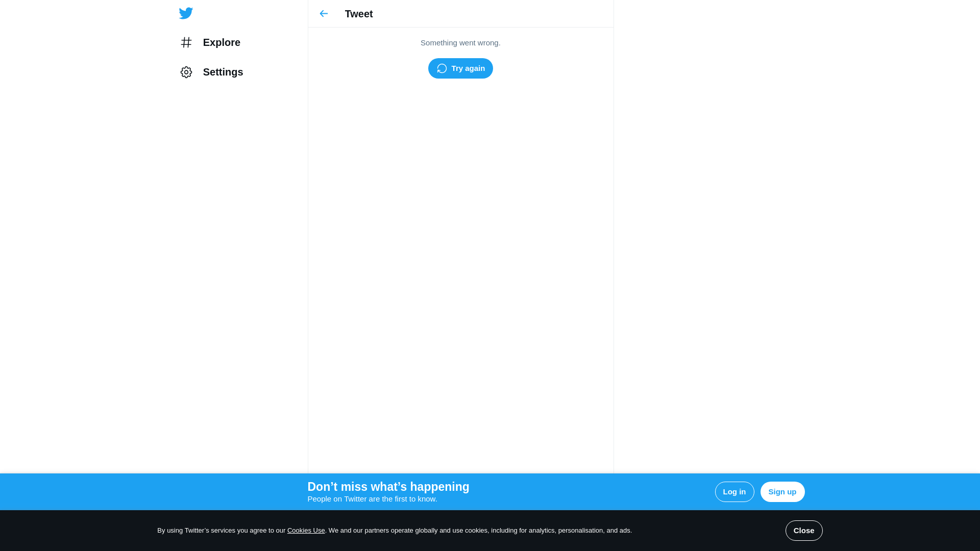Click the Tweet page heading

click(x=359, y=14)
